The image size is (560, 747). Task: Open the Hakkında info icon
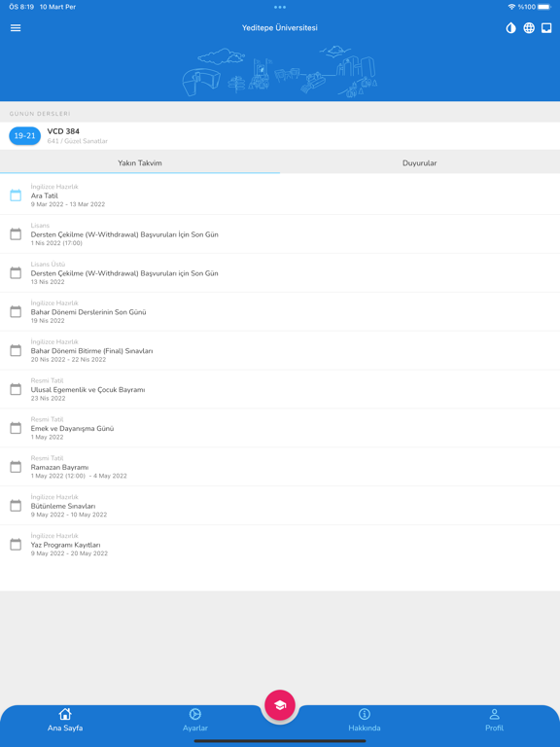point(365,714)
